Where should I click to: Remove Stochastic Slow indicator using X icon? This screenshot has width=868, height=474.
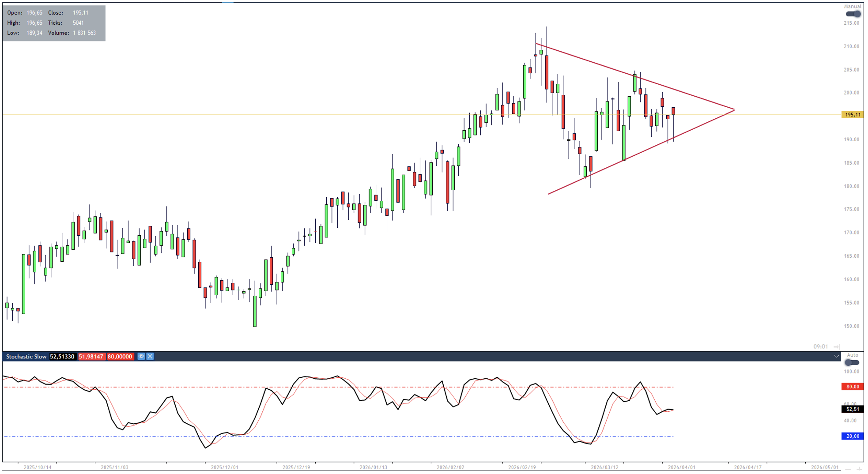(x=150, y=357)
